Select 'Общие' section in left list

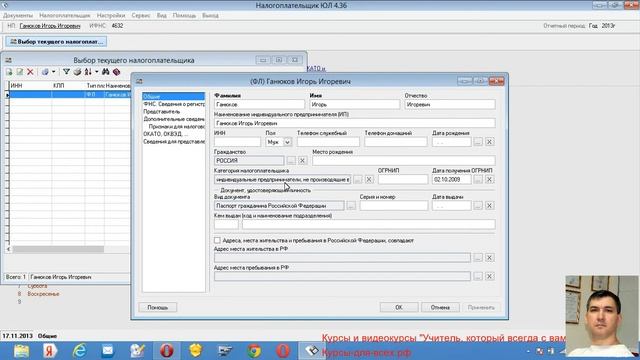173,96
